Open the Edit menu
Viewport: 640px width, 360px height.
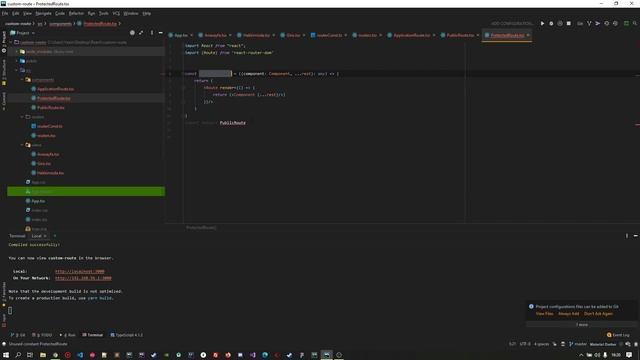click(16, 13)
